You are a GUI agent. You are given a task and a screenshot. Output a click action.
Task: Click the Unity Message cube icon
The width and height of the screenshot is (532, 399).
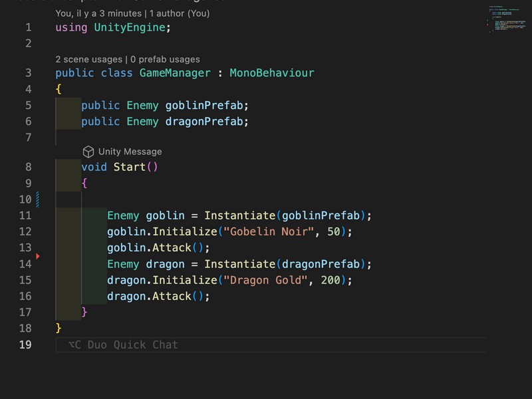88,152
